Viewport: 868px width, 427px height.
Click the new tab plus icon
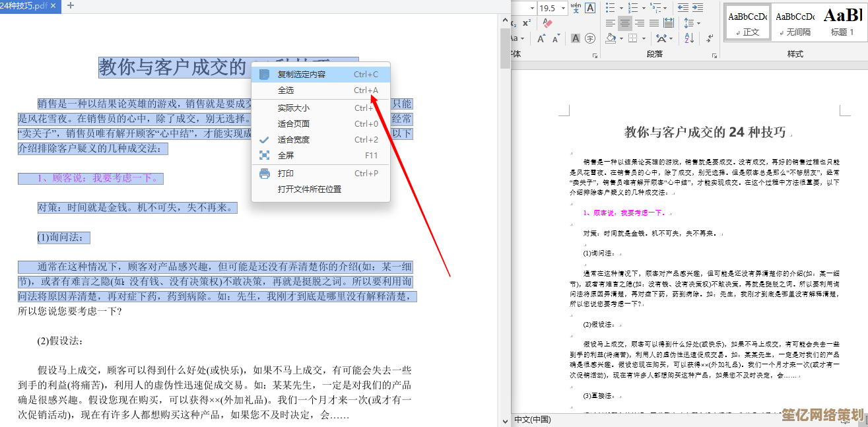(x=71, y=6)
